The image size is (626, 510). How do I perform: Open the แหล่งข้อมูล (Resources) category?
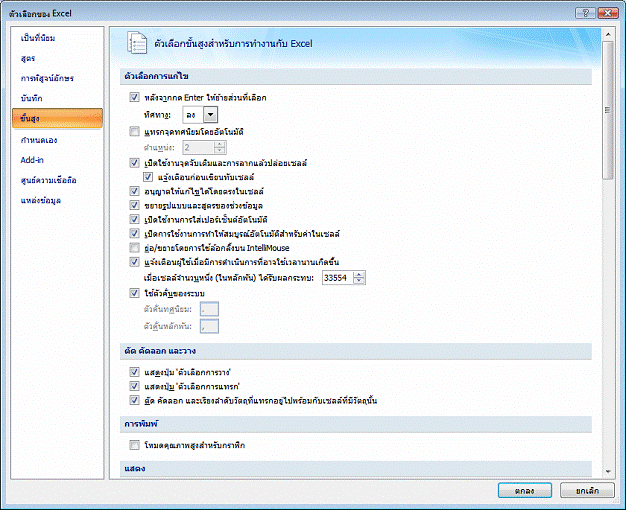40,200
